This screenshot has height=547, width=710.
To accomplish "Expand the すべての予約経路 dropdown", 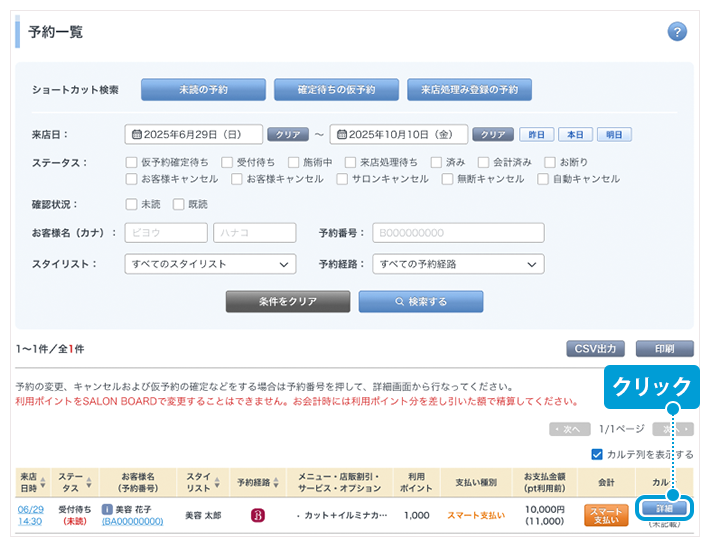I will click(458, 264).
